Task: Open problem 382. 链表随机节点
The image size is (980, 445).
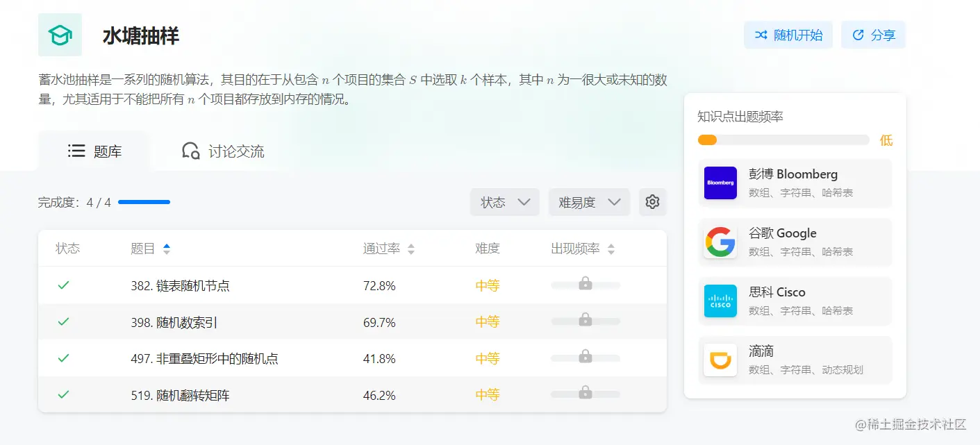Action: pos(180,285)
